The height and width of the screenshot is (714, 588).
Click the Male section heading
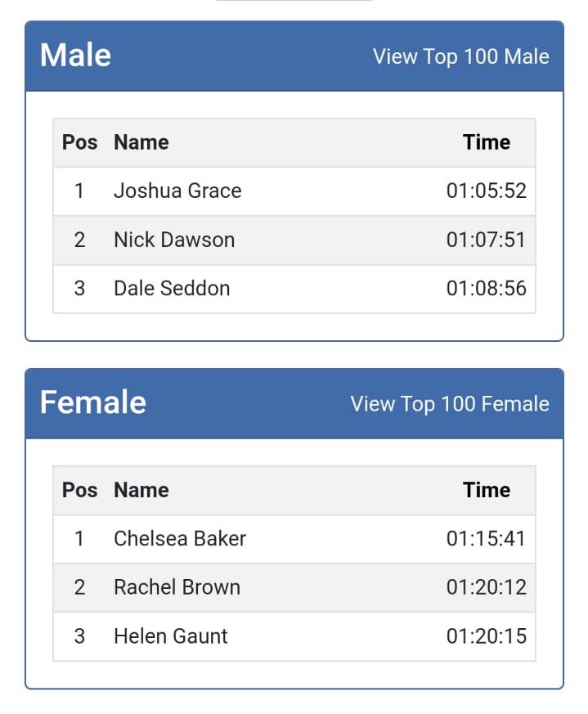[x=75, y=56]
